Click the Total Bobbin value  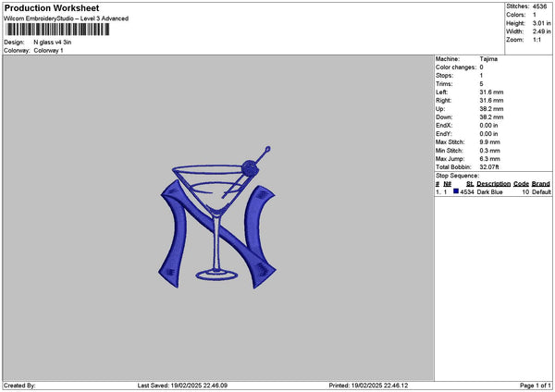coord(488,167)
